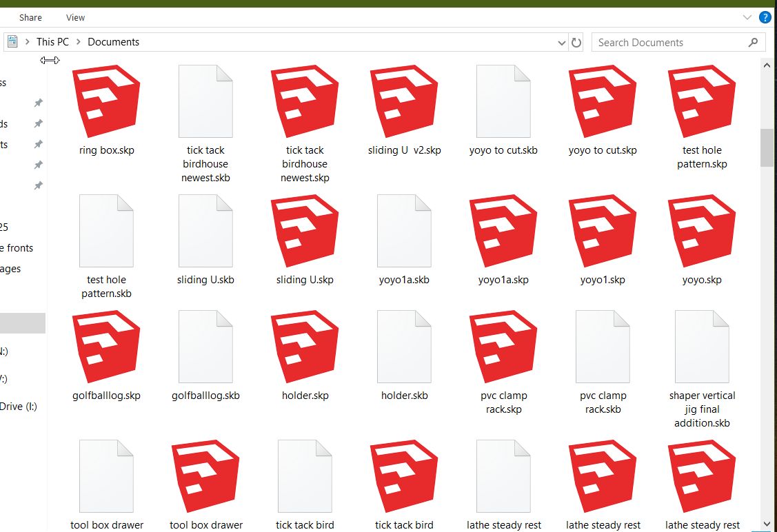Click the Documents breadcrumb
This screenshot has height=532, width=777.
coord(114,42)
